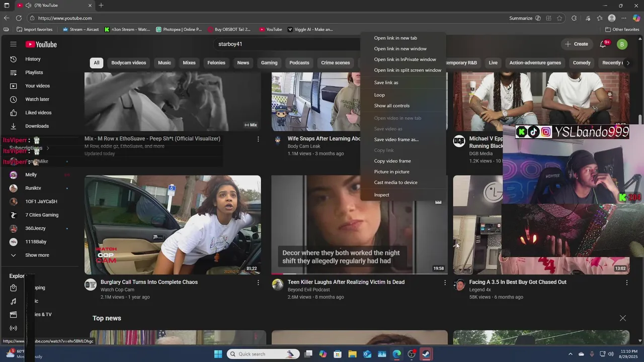Dismiss the Top news section
The width and height of the screenshot is (644, 362).
(x=623, y=318)
